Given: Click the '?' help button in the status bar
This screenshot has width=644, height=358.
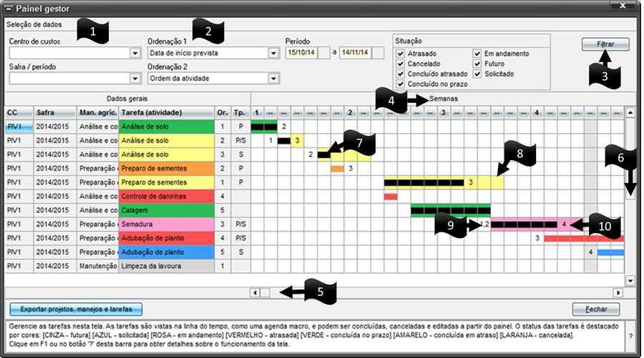Looking at the screenshot, I should click(x=630, y=335).
